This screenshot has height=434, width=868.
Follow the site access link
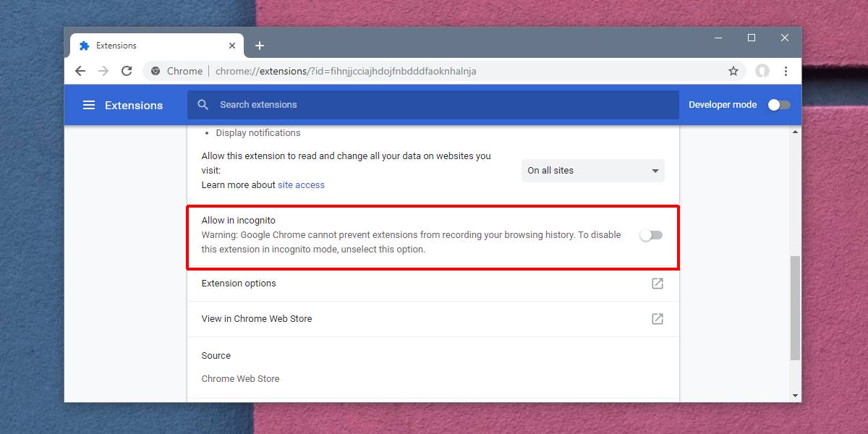(x=301, y=184)
